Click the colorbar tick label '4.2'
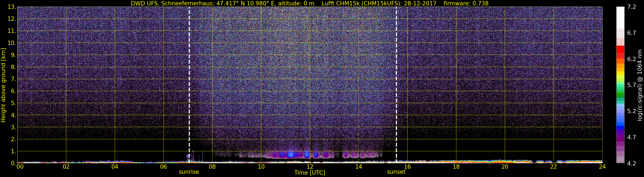Viewport: 644px width, 177px height. pos(632,163)
